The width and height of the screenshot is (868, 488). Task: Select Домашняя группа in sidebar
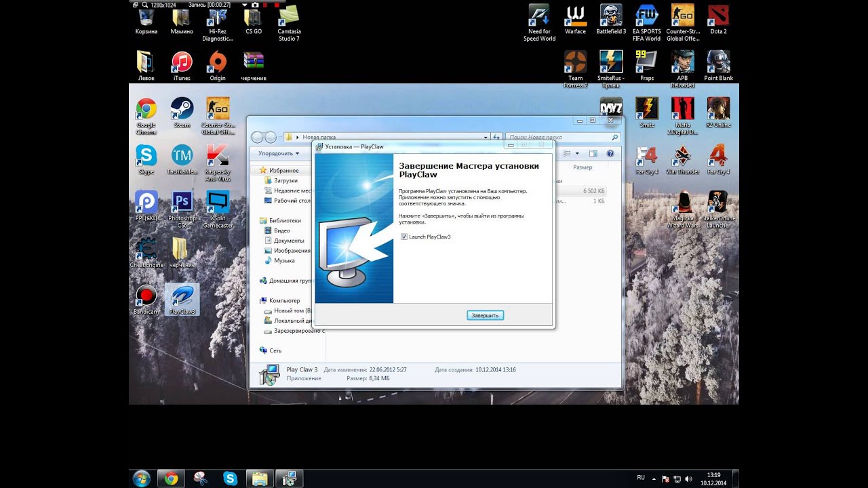[285, 281]
